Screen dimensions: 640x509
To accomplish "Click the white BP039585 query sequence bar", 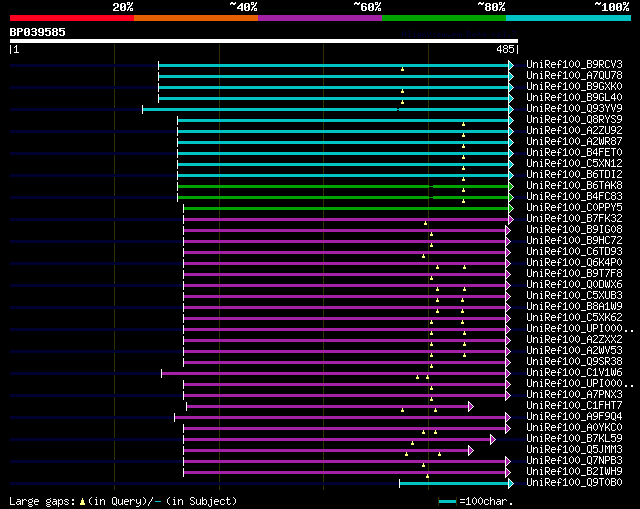I will [264, 41].
